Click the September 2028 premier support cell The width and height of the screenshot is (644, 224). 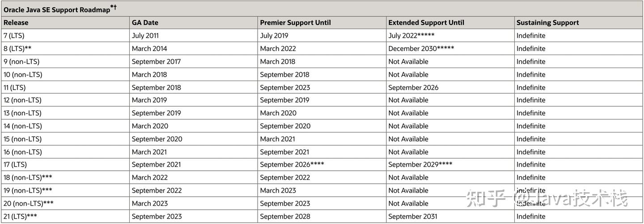285,216
